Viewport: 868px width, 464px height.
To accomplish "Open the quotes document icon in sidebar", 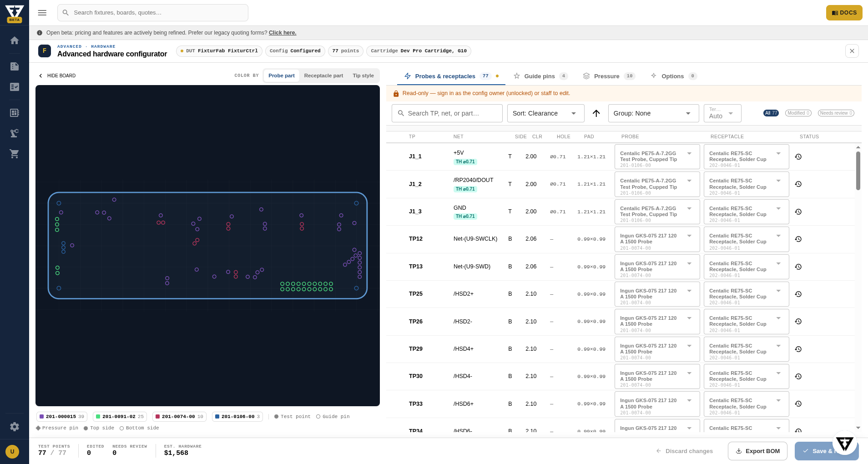I will pyautogui.click(x=15, y=66).
